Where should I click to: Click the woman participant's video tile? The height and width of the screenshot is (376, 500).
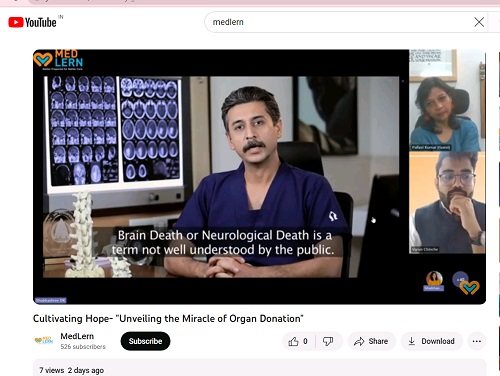[447, 100]
